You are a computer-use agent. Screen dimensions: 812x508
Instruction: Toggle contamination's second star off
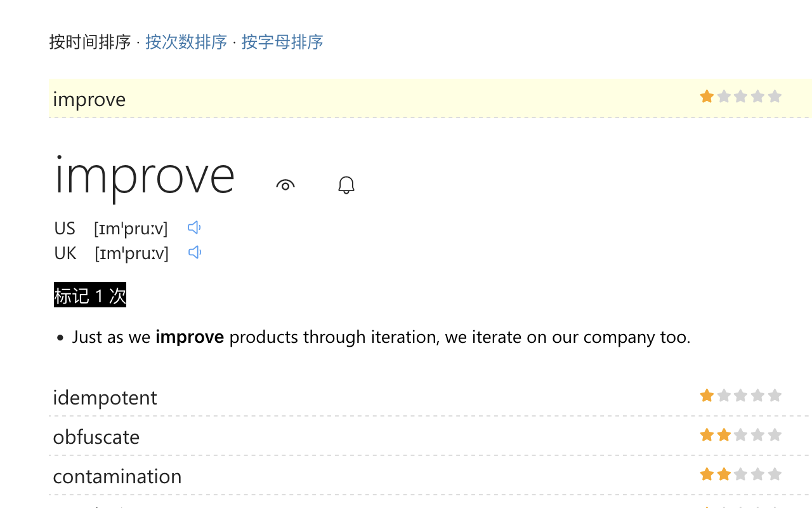(724, 474)
